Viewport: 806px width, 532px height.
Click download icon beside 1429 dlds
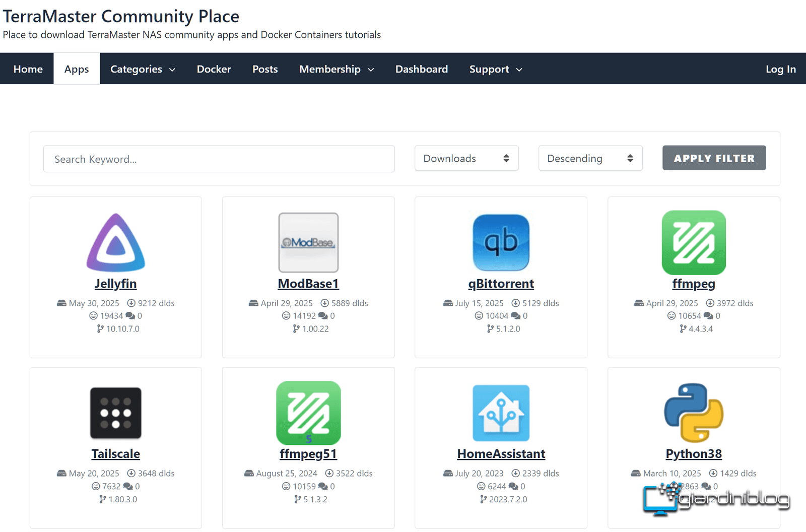click(x=713, y=474)
